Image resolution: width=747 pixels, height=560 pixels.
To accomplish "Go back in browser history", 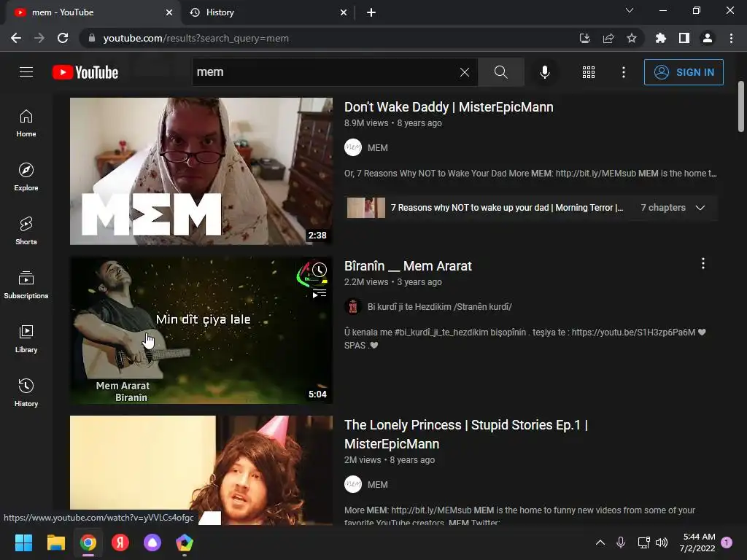I will [16, 38].
